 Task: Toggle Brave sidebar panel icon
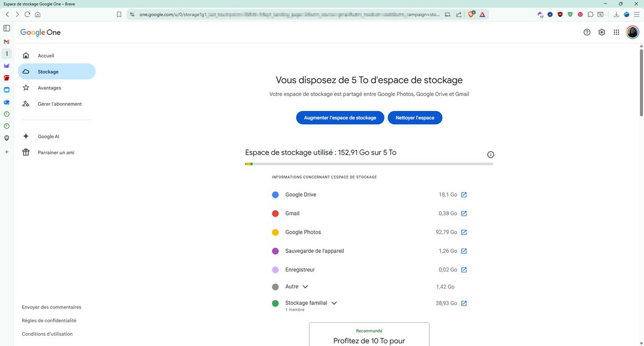tap(6, 28)
